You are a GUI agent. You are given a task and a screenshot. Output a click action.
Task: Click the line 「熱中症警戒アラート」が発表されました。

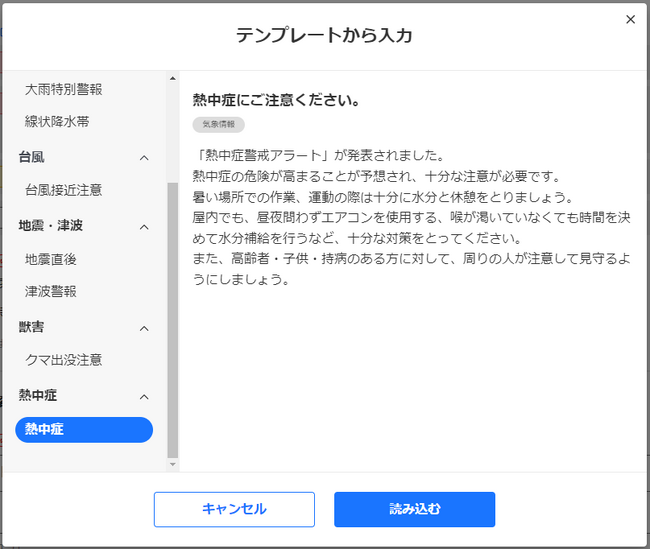click(318, 155)
